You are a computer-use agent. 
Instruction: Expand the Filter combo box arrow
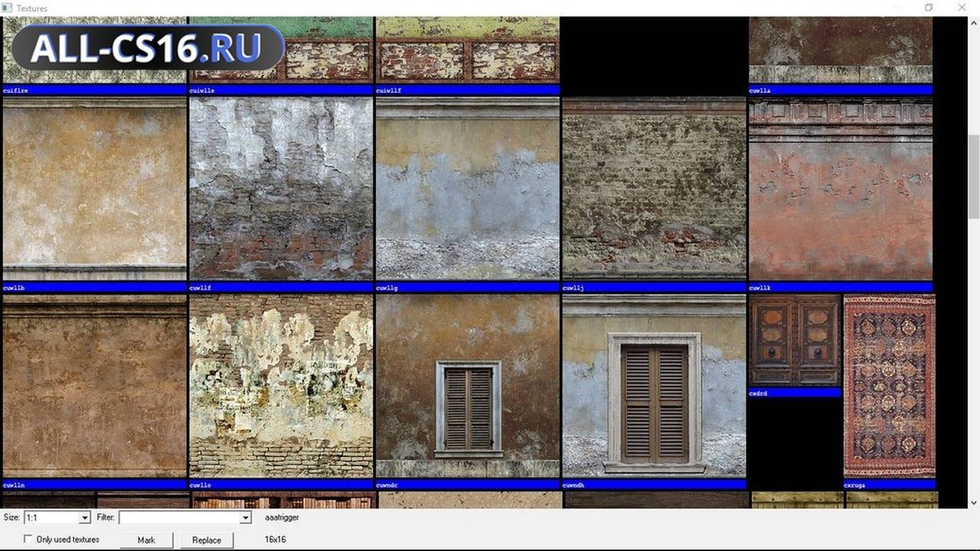point(246,518)
